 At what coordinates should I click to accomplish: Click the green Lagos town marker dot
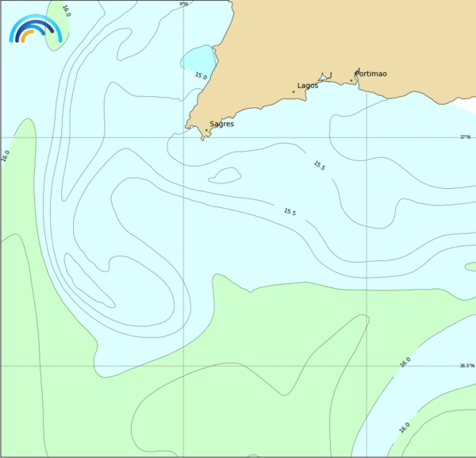pyautogui.click(x=294, y=92)
